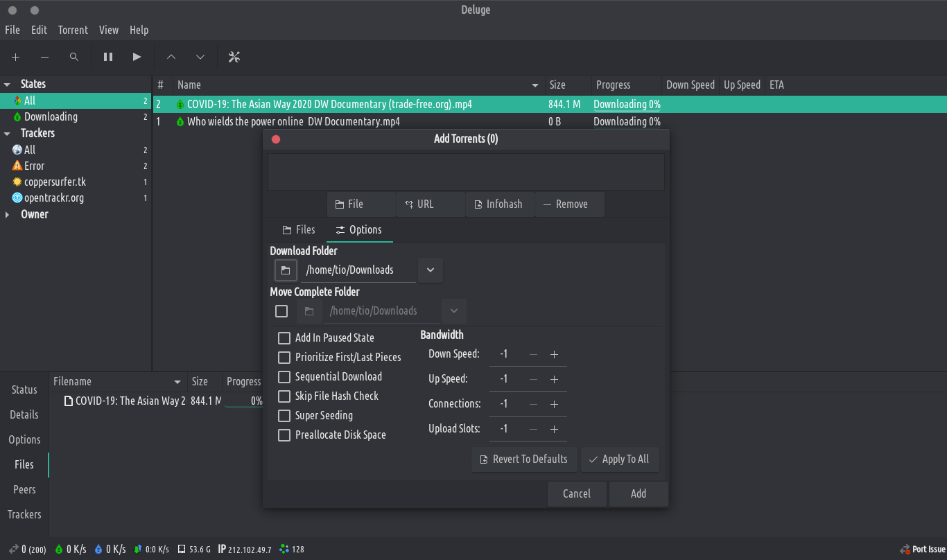Open the View menu

(x=109, y=30)
